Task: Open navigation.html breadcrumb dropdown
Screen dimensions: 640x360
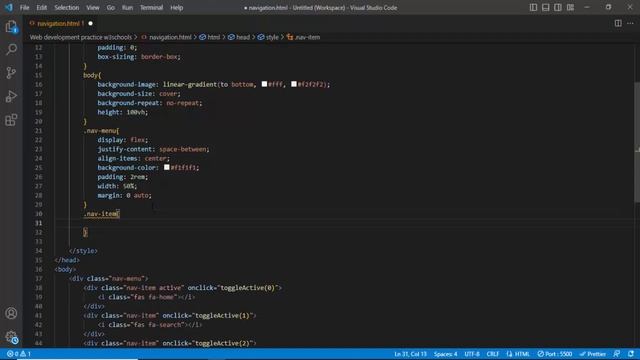Action: pyautogui.click(x=167, y=37)
